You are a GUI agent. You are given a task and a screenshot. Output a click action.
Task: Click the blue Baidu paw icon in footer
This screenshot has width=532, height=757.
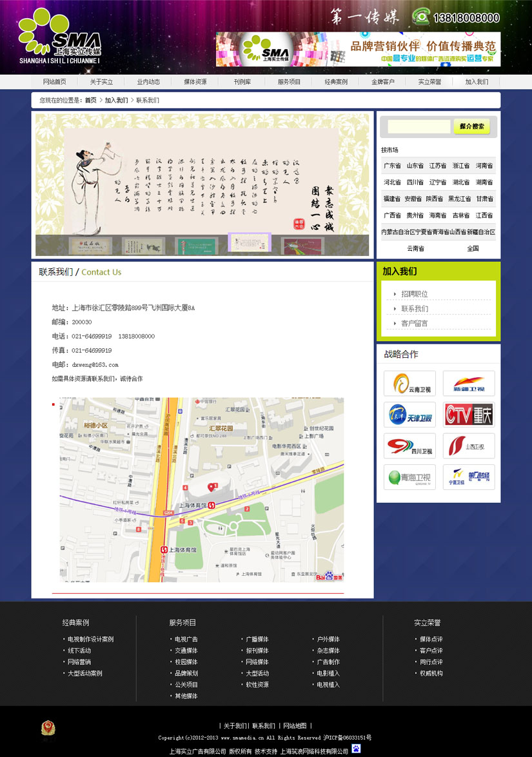(x=356, y=749)
